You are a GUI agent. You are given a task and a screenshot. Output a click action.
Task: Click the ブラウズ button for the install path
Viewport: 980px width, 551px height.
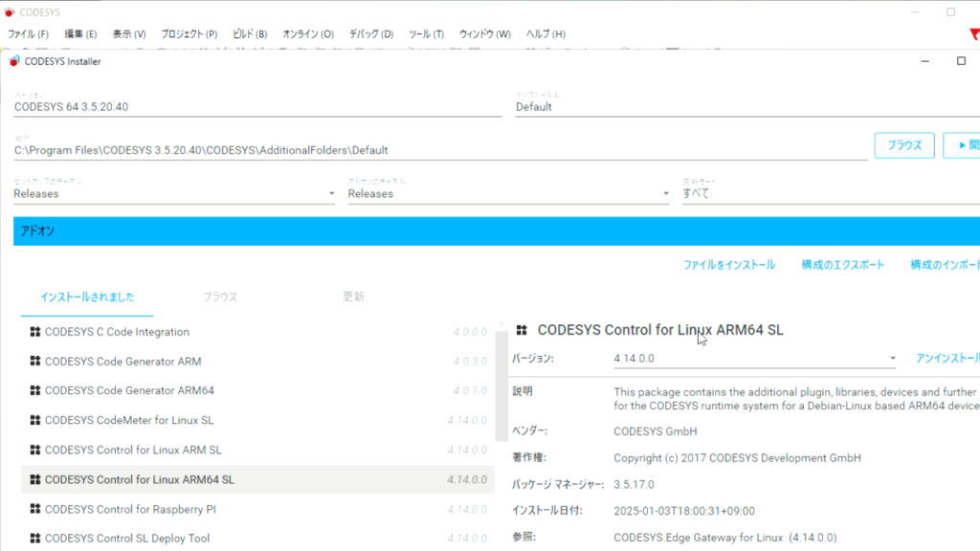pyautogui.click(x=903, y=144)
